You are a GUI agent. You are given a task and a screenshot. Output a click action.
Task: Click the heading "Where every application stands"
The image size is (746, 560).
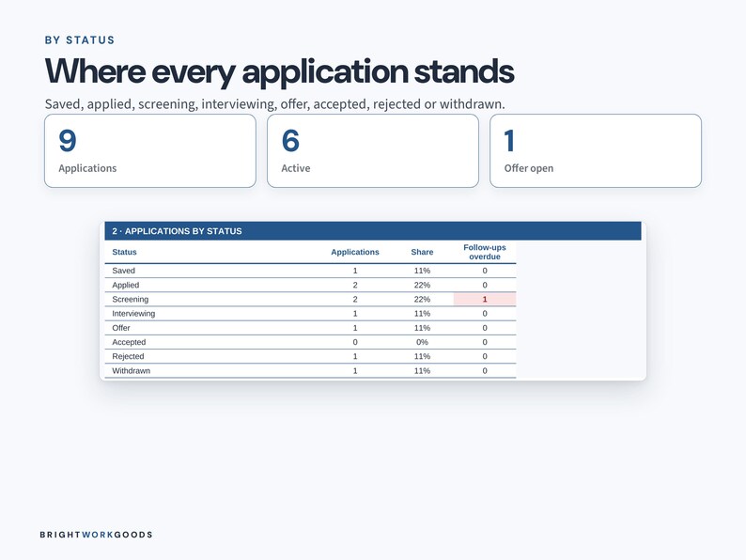tap(279, 72)
